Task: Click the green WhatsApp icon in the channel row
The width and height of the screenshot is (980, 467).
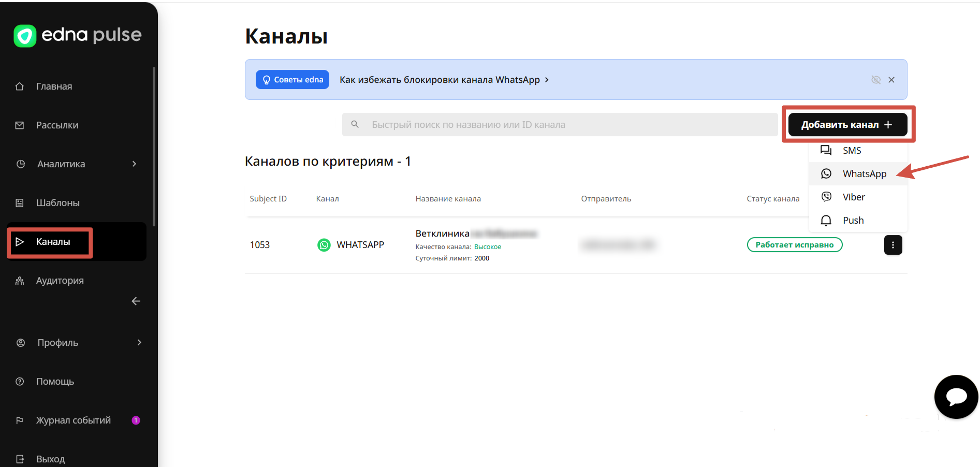Action: pos(324,245)
